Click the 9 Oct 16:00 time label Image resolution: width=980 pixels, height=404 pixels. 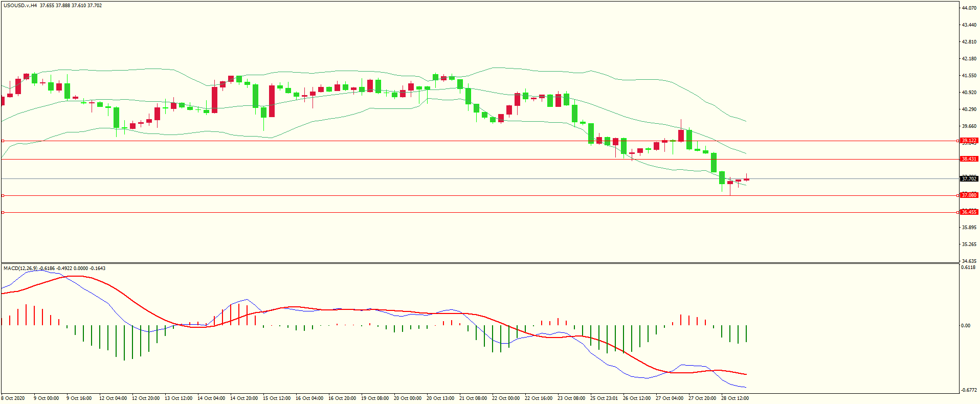(x=79, y=398)
